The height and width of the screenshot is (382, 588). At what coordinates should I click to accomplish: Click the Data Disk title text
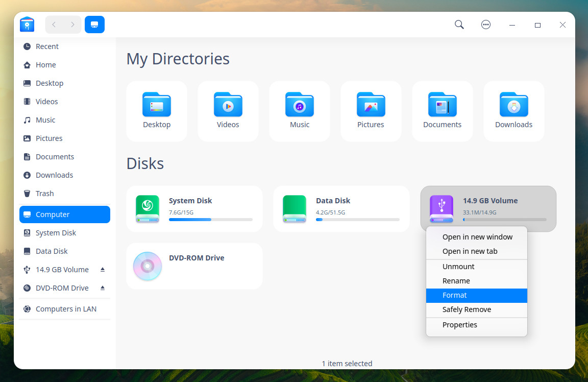(x=333, y=201)
